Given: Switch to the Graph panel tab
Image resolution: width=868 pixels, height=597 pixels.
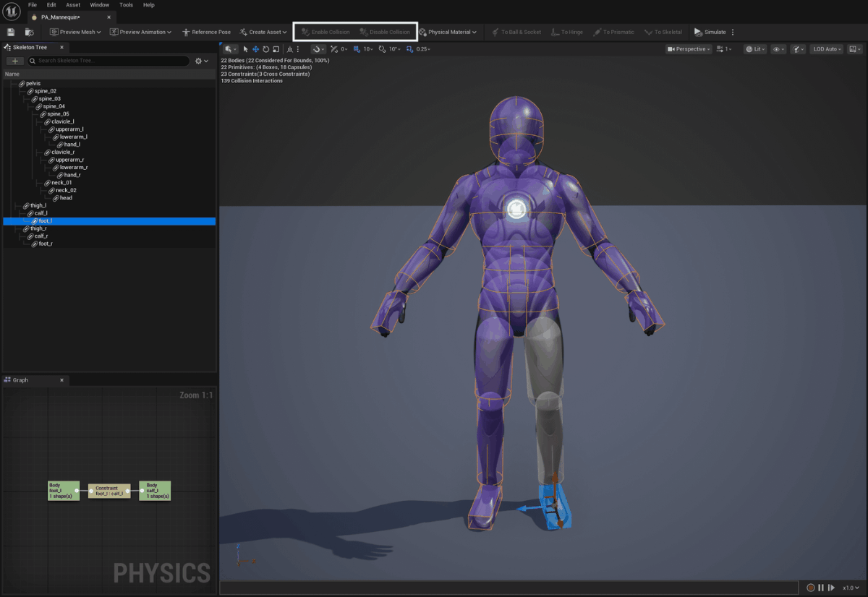Looking at the screenshot, I should [20, 379].
